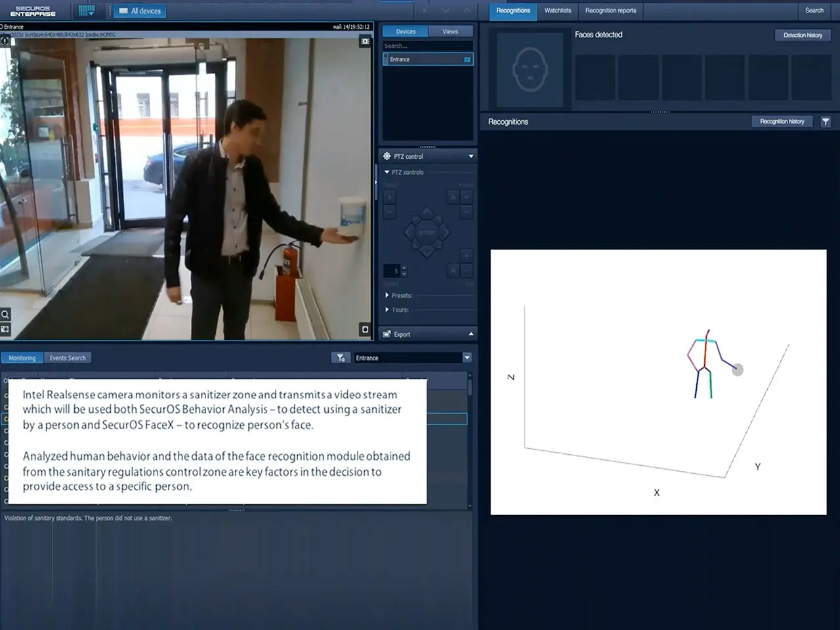
Task: Click the alert icon on the Entrance camera
Action: [x=5, y=41]
